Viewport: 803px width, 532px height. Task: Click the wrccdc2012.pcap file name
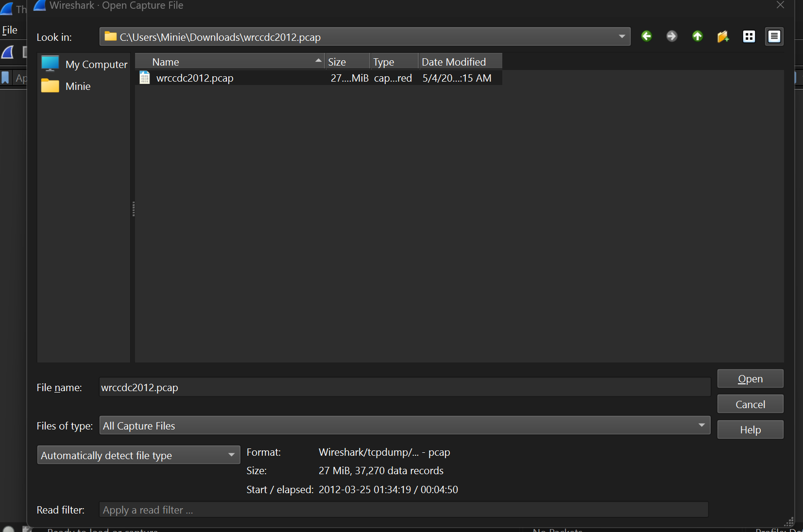[195, 78]
